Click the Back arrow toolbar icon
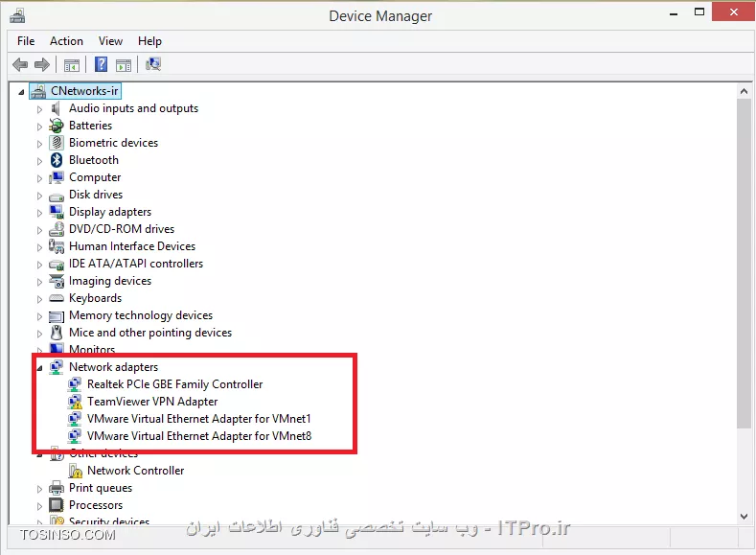This screenshot has width=756, height=555. (x=20, y=64)
